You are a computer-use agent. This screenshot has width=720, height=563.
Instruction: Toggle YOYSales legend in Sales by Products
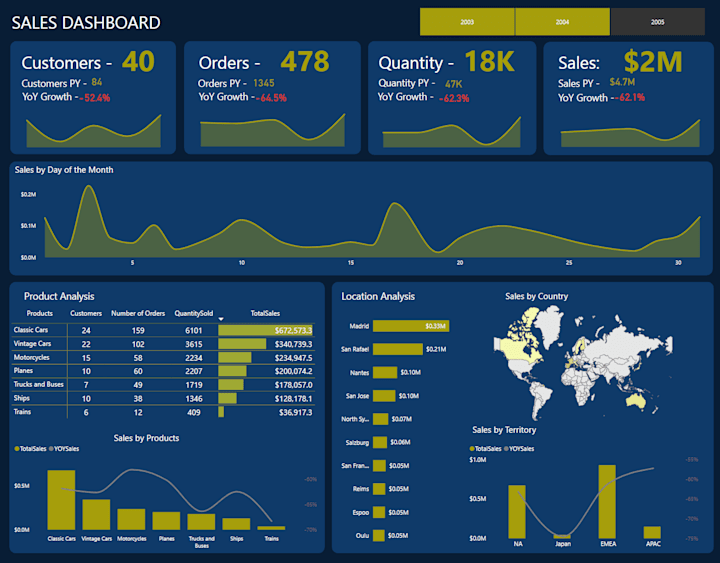pos(64,449)
